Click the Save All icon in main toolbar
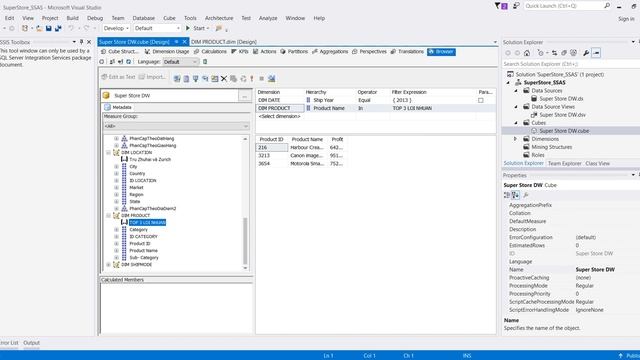The width and height of the screenshot is (640, 360). point(58,28)
